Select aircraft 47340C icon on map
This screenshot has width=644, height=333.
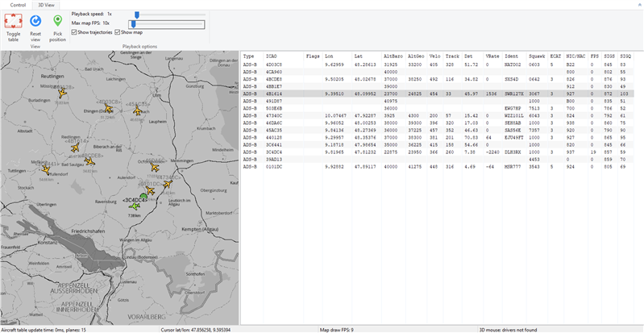click(168, 184)
